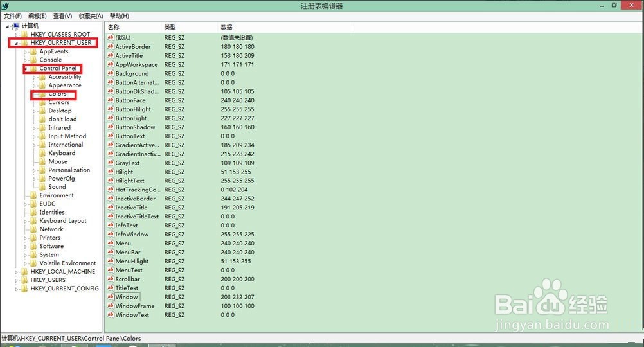Select the Keyboard Layout key

tap(63, 220)
